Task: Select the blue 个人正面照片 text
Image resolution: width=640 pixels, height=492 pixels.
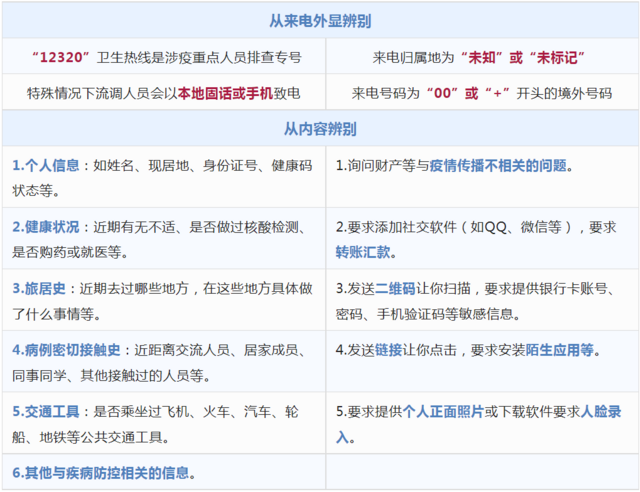Action: point(442,411)
